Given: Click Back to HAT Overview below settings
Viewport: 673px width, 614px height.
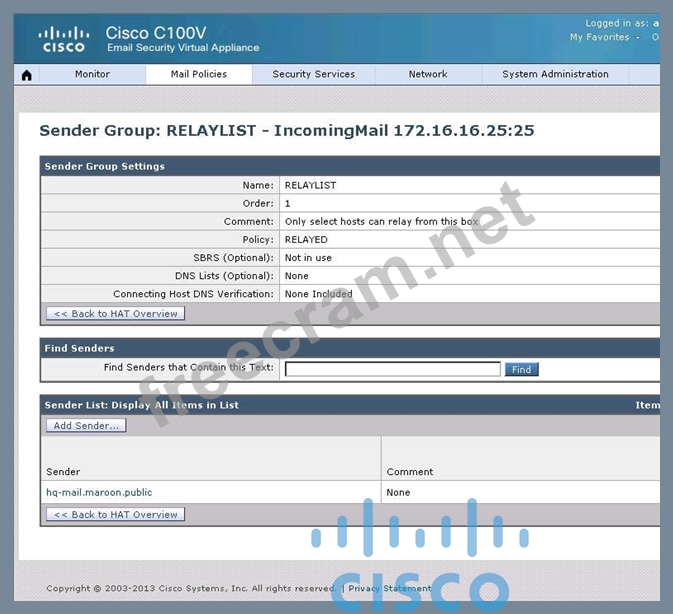Looking at the screenshot, I should click(115, 314).
